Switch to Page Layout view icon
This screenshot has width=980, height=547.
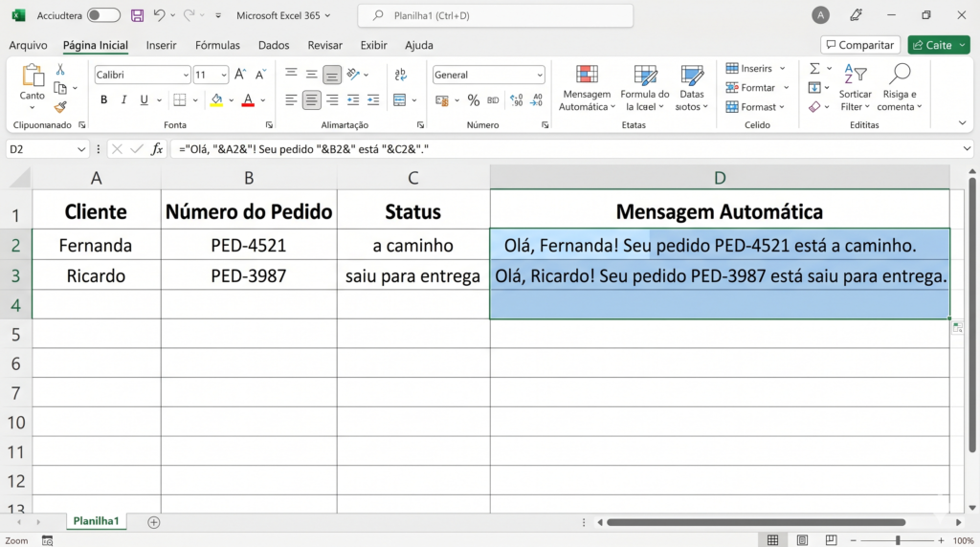click(x=802, y=540)
